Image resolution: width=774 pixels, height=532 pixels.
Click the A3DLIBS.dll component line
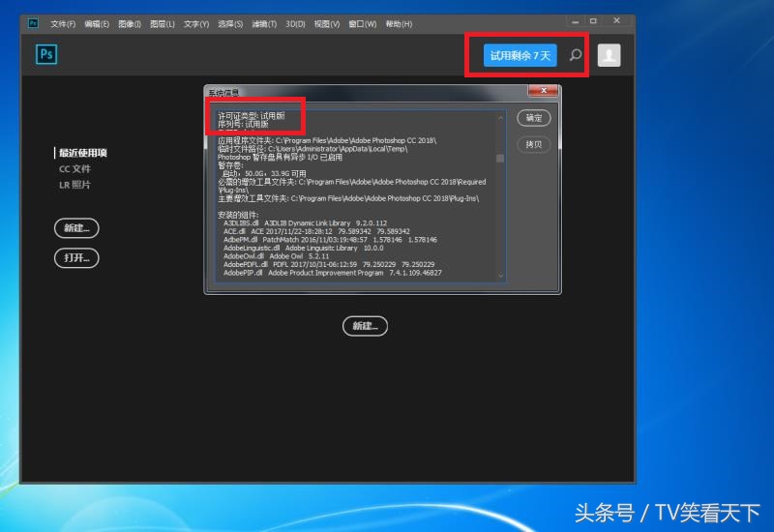tap(305, 223)
